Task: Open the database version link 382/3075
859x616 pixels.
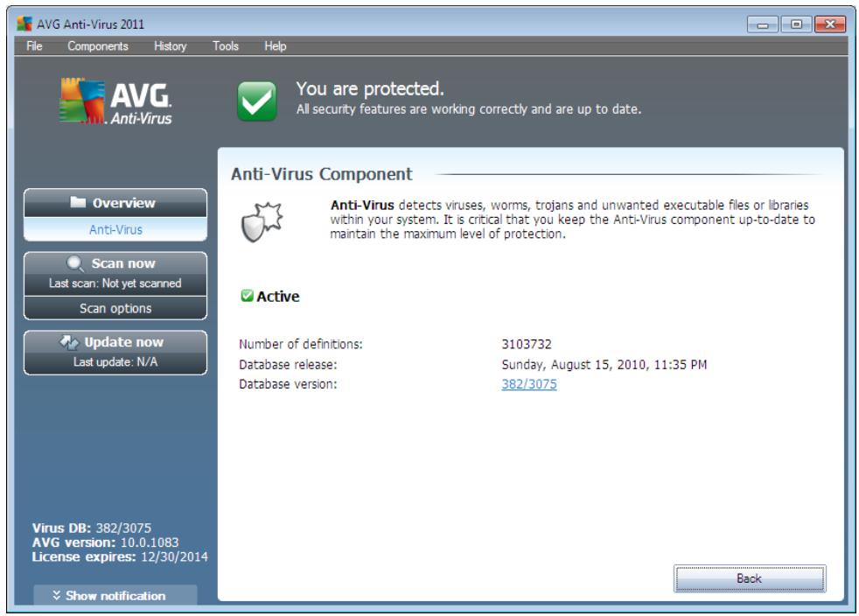Action: 529,384
